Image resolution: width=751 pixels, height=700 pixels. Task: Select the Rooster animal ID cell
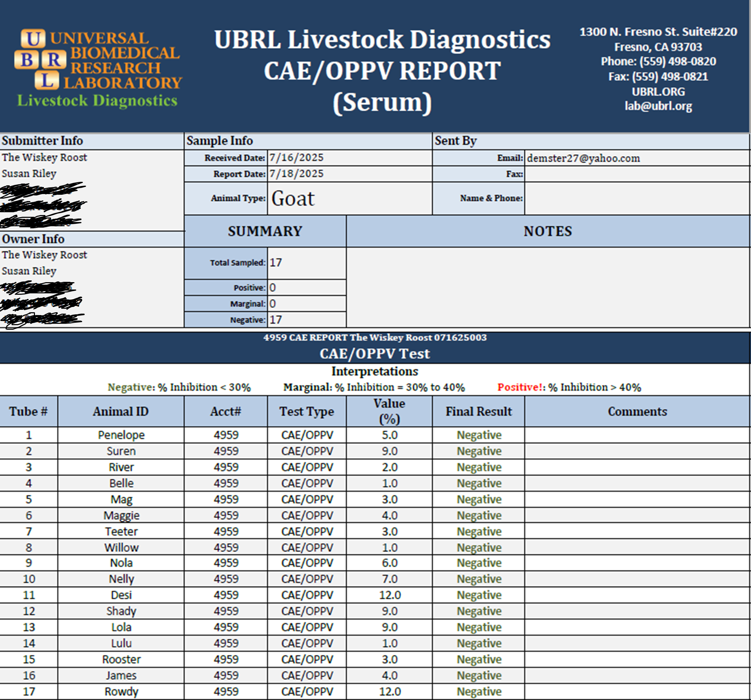(121, 659)
